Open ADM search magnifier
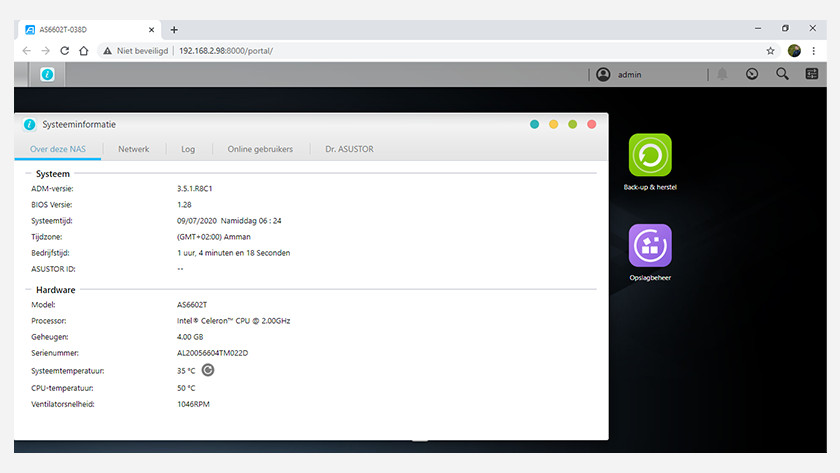Viewport: 840px width, 473px height. (x=782, y=74)
